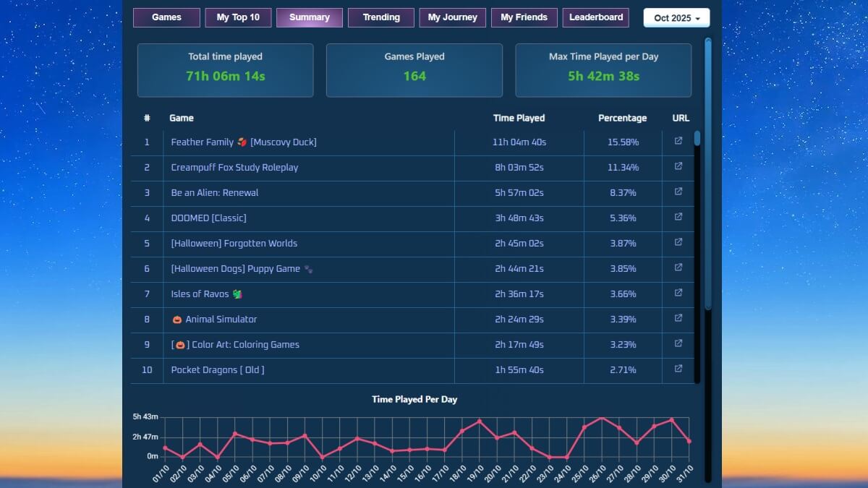The height and width of the screenshot is (488, 868).
Task: Click the Percentage column header
Action: click(623, 118)
